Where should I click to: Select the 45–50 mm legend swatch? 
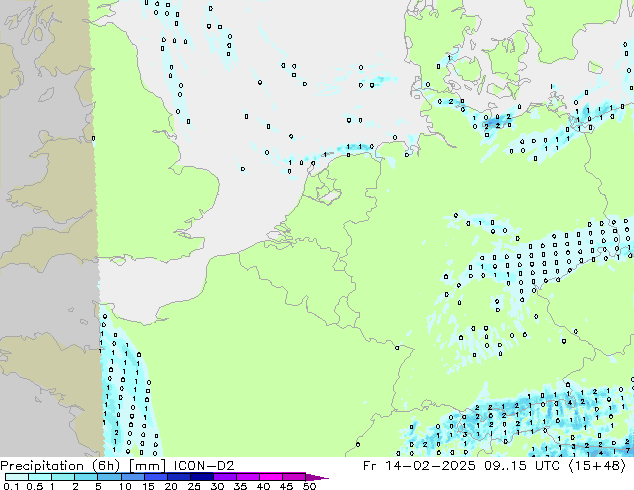pos(294,477)
